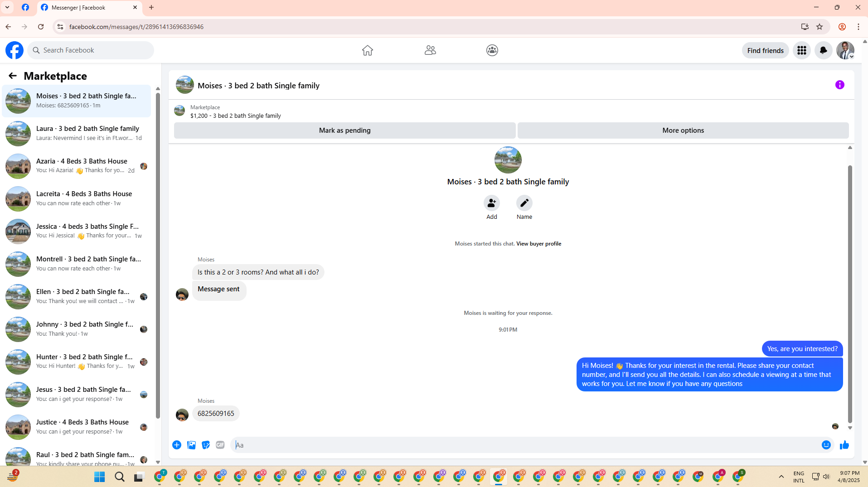
Task: Open the Groups icon in top navigation
Action: pyautogui.click(x=492, y=50)
